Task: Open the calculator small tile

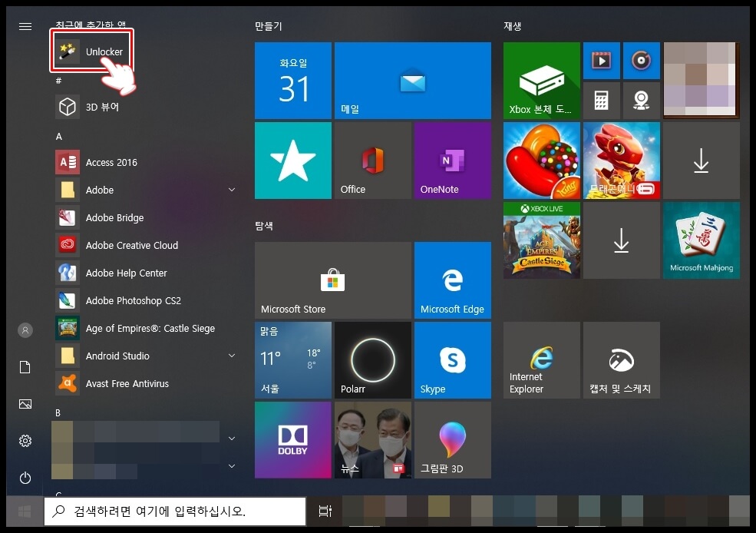Action: pyautogui.click(x=602, y=101)
